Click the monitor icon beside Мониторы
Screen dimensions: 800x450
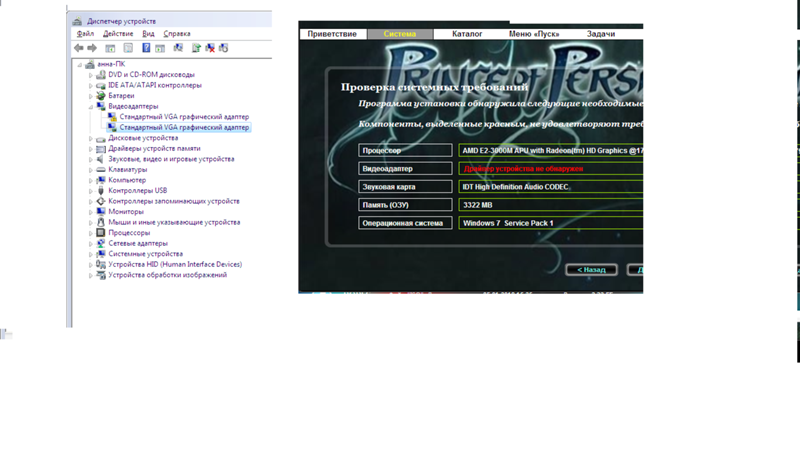tap(101, 212)
